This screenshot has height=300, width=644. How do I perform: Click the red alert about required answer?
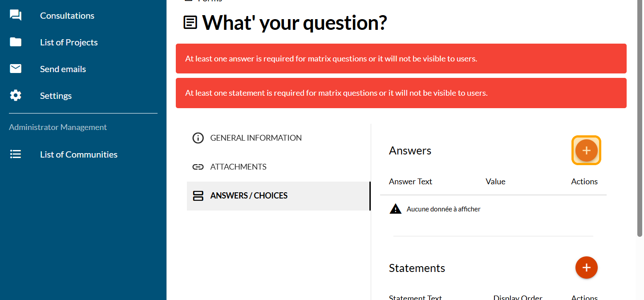coord(401,59)
